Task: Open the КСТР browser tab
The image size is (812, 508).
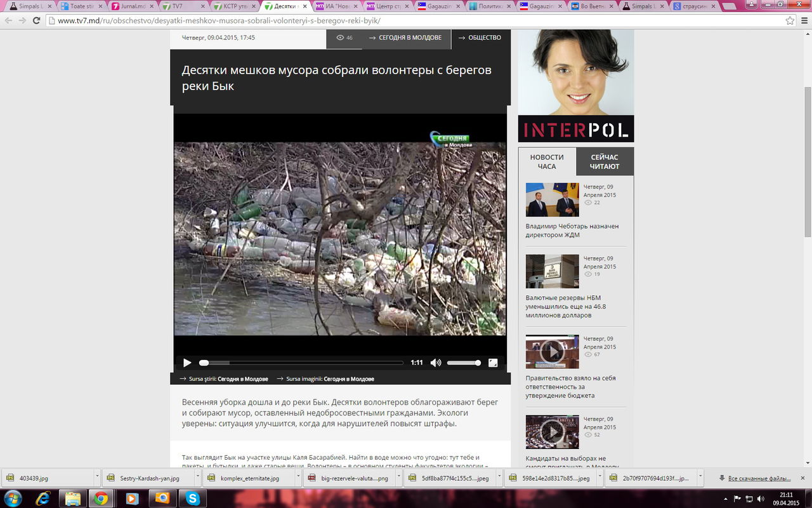Action: click(235, 6)
